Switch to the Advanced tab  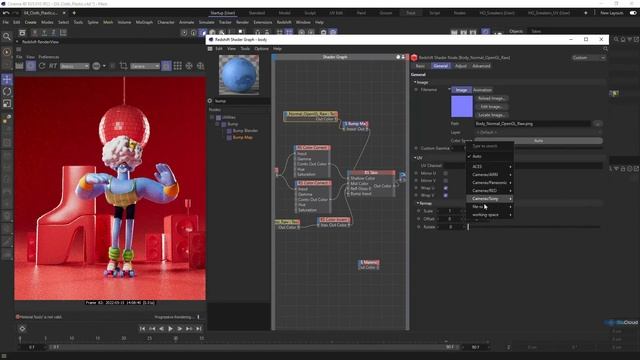click(x=481, y=66)
